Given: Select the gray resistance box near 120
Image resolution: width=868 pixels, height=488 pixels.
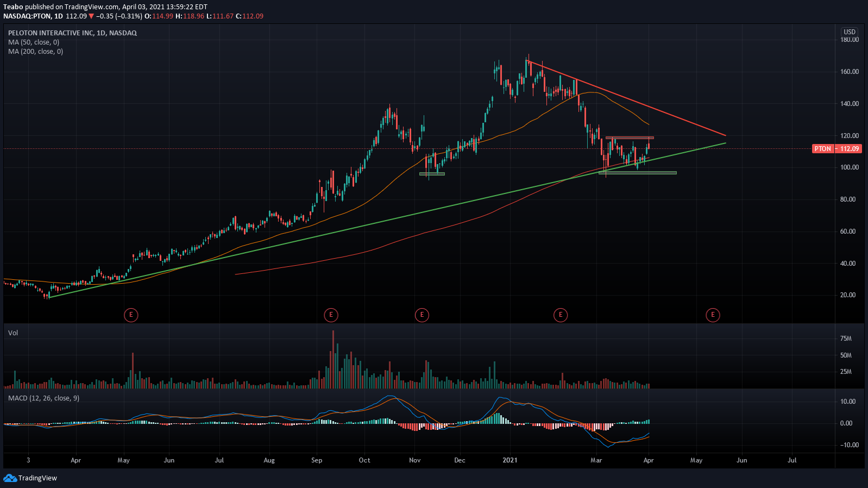Looking at the screenshot, I should tap(630, 138).
